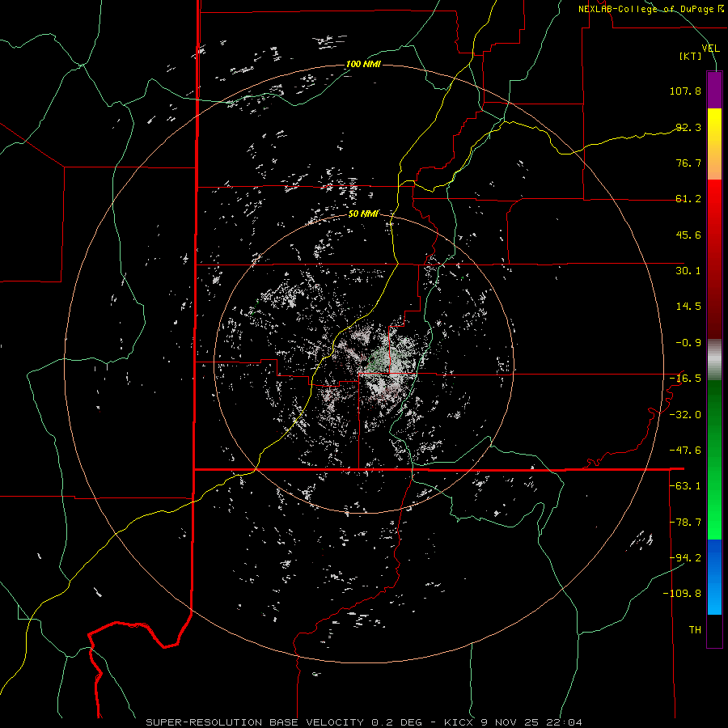Click the 30.1 legend value
Screen dimensions: 728x728
688,271
